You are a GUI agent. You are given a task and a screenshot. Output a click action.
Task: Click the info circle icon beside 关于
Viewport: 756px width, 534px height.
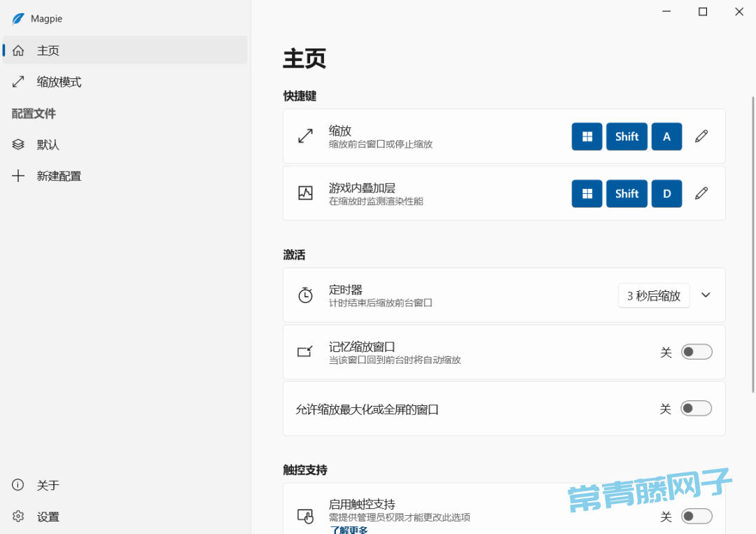click(x=17, y=485)
